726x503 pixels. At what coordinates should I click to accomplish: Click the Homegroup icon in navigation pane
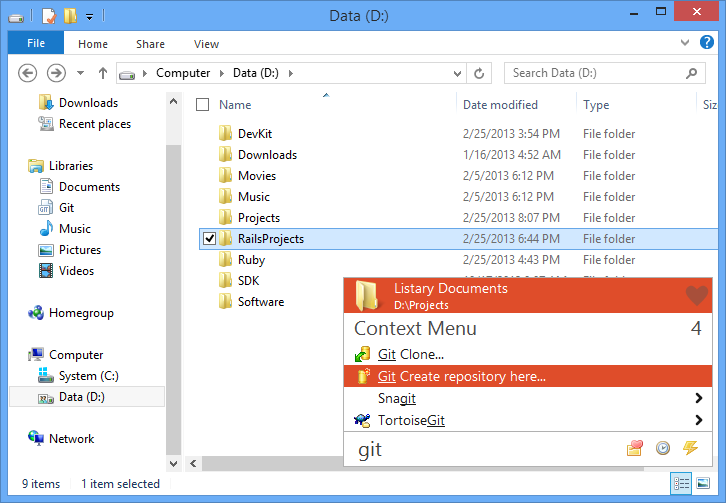coord(36,313)
